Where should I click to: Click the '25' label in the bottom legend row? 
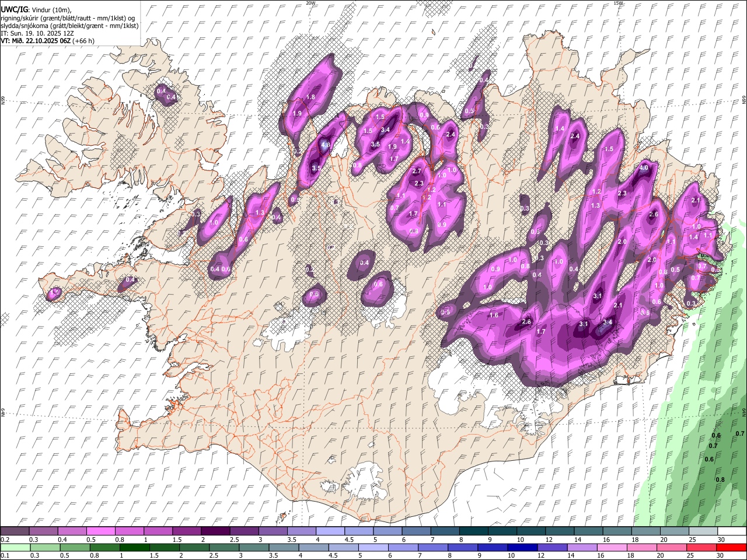[x=690, y=556]
